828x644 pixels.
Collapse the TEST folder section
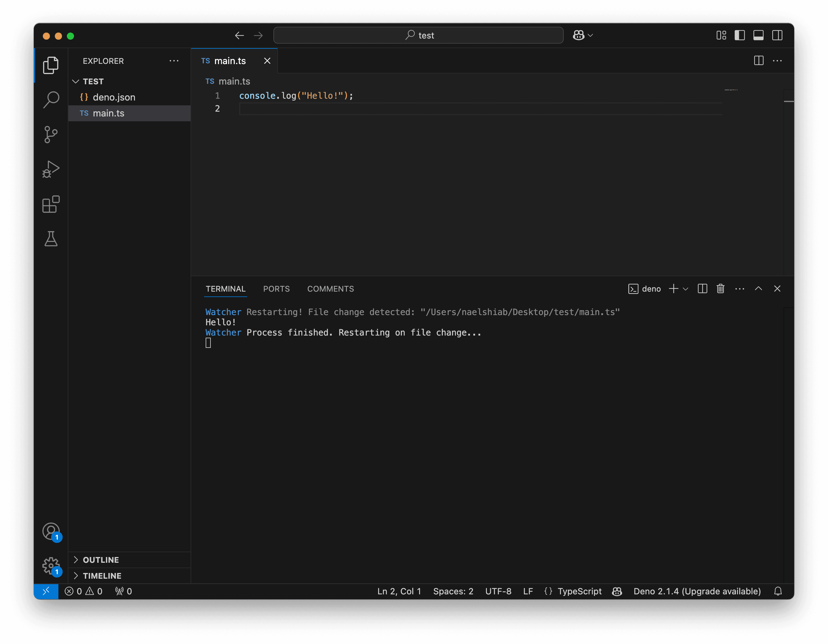(x=129, y=81)
